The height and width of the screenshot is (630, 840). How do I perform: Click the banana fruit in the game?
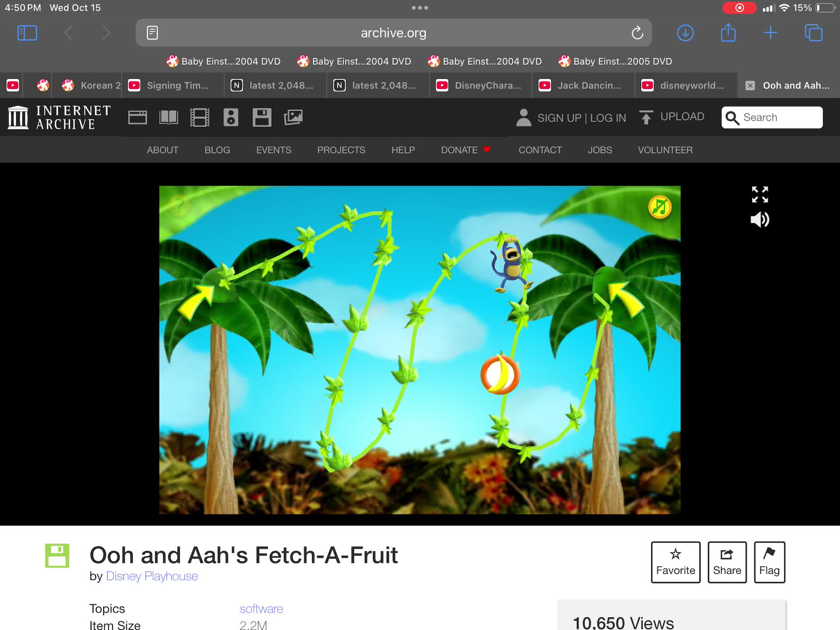pos(500,375)
